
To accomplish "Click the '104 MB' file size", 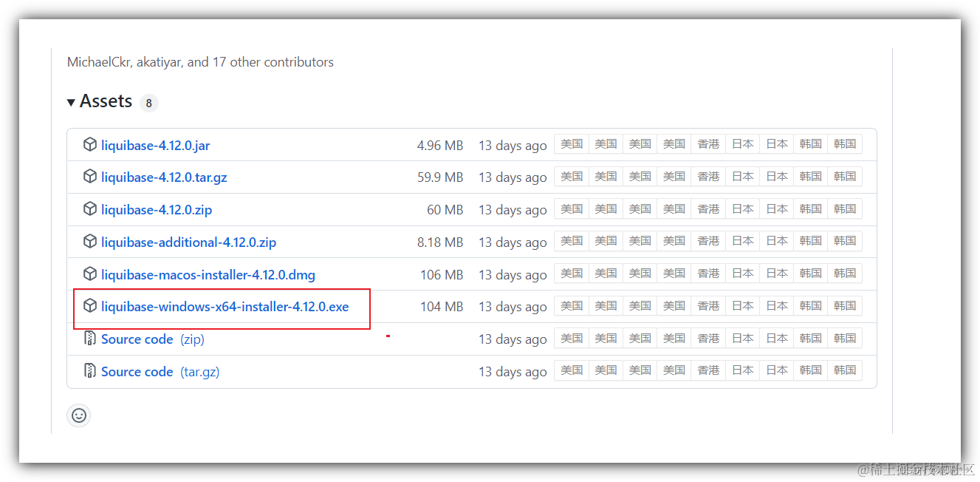I will coord(442,307).
